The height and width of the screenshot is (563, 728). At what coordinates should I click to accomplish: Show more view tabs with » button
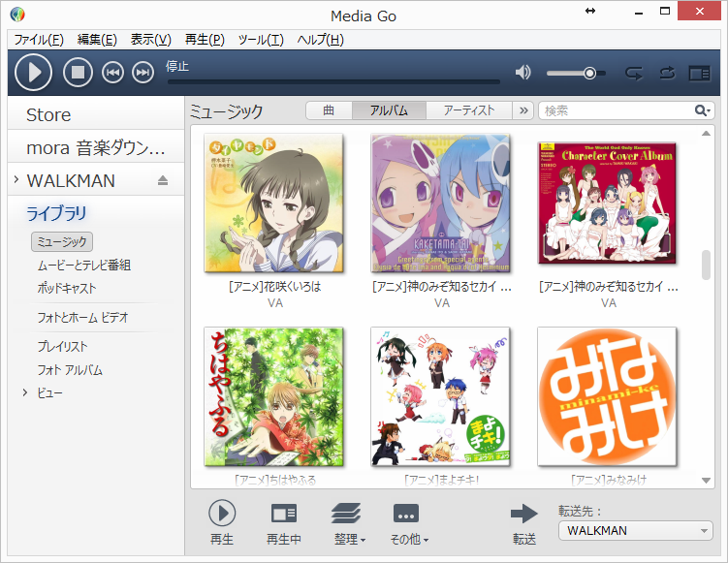[x=523, y=110]
